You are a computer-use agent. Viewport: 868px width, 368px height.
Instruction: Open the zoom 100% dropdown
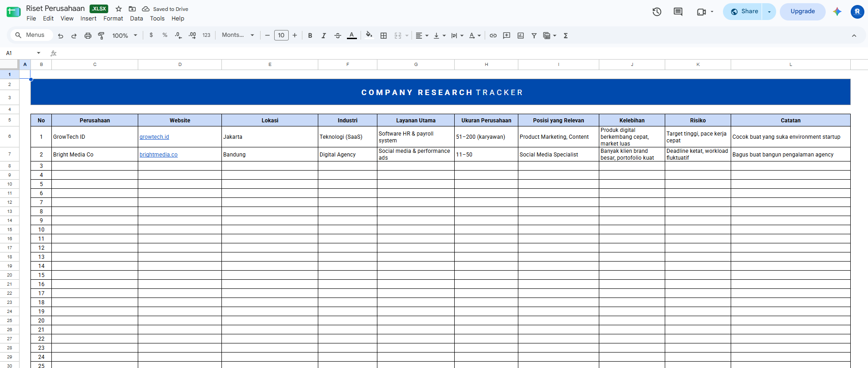click(x=125, y=35)
